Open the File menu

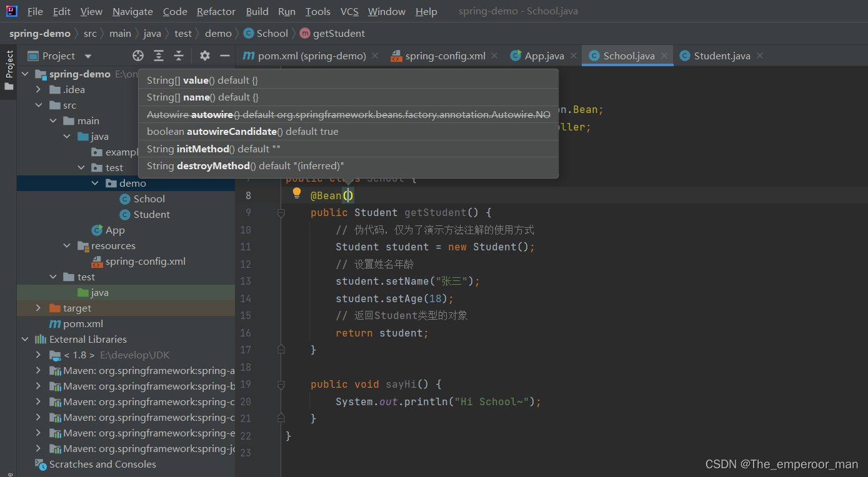pos(36,11)
